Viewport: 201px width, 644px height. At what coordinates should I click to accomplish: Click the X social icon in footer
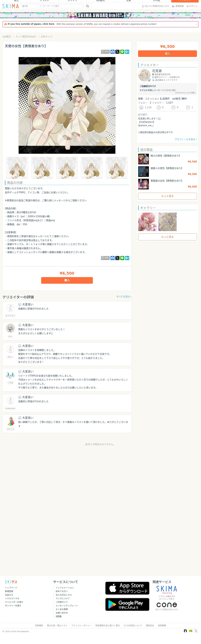196,631
